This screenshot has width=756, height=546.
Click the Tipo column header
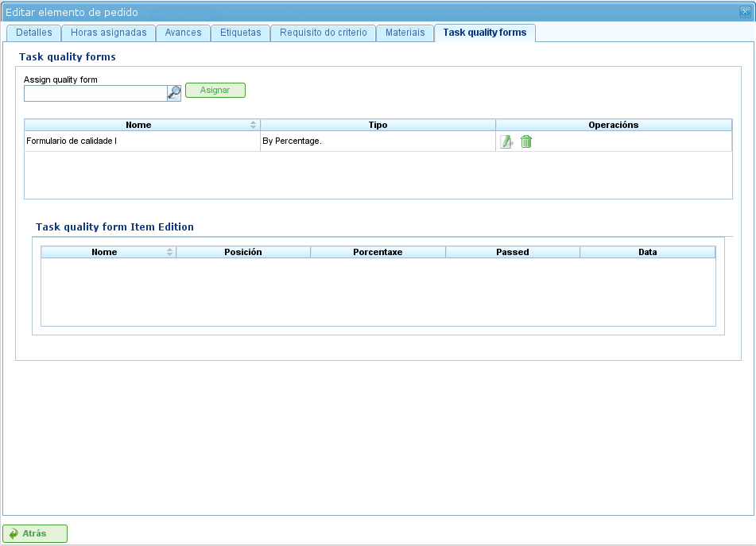pyautogui.click(x=378, y=125)
